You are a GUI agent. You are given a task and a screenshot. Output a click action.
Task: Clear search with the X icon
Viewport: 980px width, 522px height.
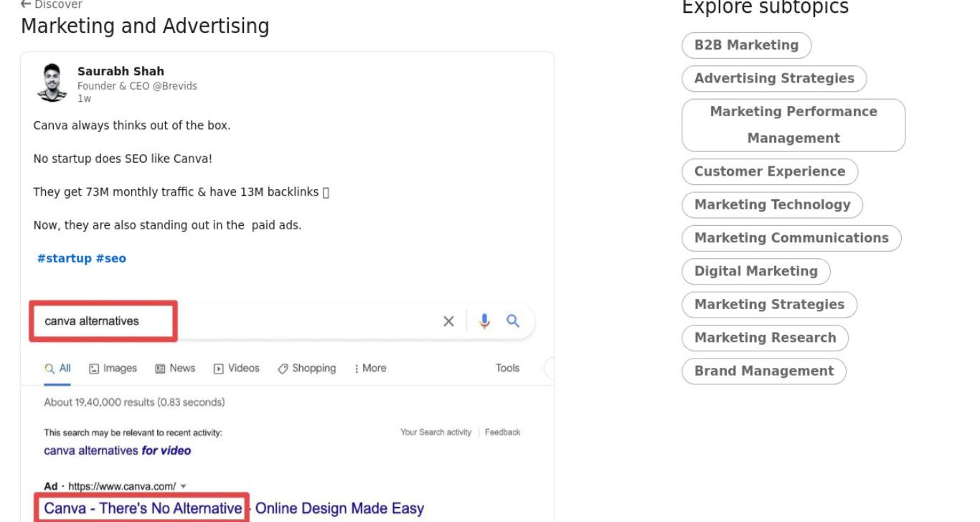[x=449, y=321]
